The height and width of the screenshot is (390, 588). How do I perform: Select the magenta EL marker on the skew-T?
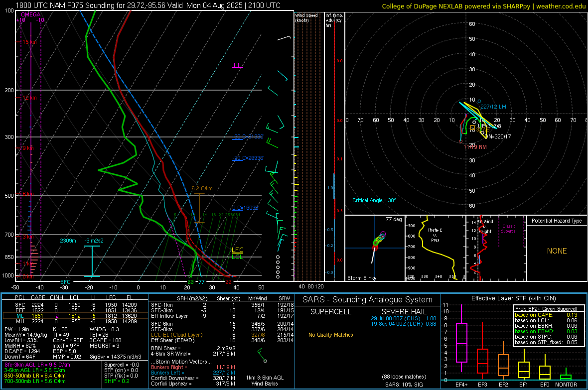tap(237, 65)
